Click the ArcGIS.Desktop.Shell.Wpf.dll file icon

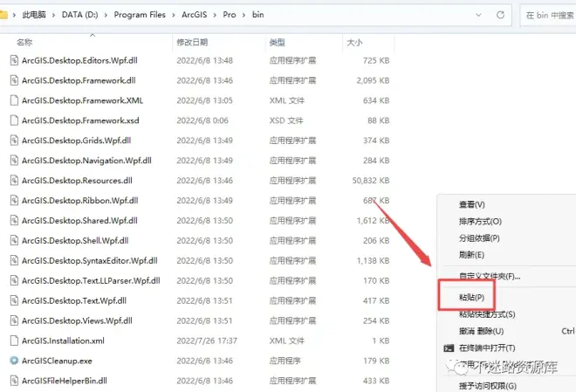pyautogui.click(x=14, y=240)
